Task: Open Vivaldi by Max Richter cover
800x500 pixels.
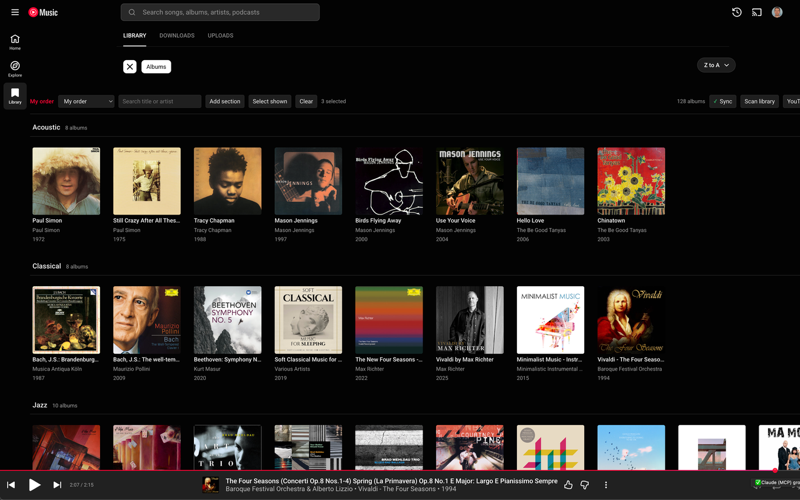Action: coord(470,320)
